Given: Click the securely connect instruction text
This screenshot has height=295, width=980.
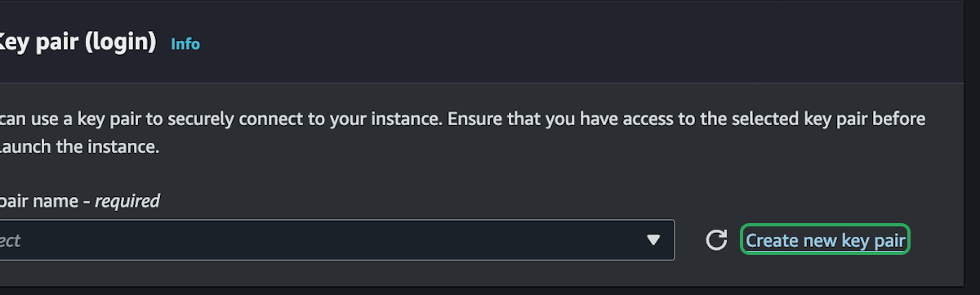Looking at the screenshot, I should (x=462, y=119).
